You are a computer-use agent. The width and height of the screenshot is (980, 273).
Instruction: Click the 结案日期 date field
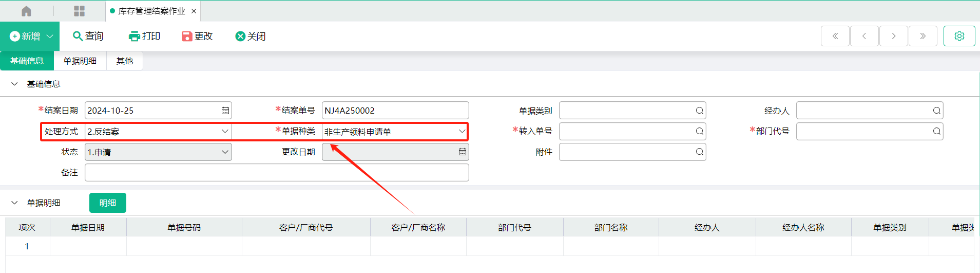[158, 111]
